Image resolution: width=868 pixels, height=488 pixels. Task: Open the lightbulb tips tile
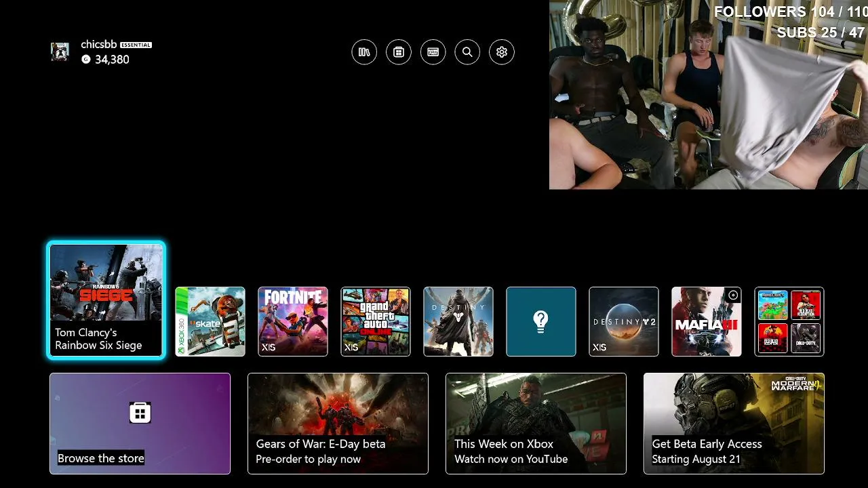coord(541,321)
